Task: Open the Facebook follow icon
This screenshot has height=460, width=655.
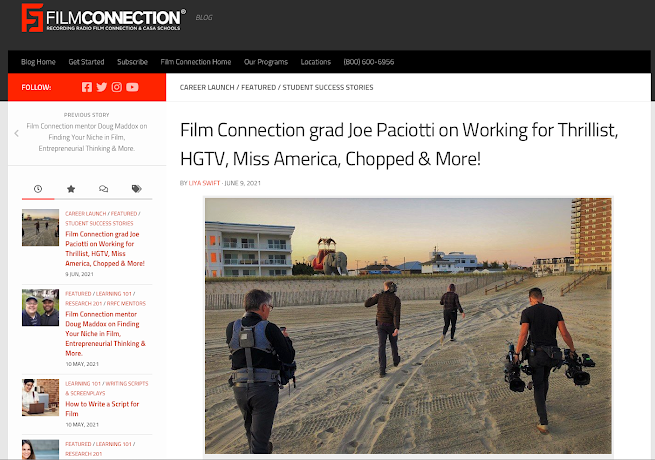Action: 87,87
